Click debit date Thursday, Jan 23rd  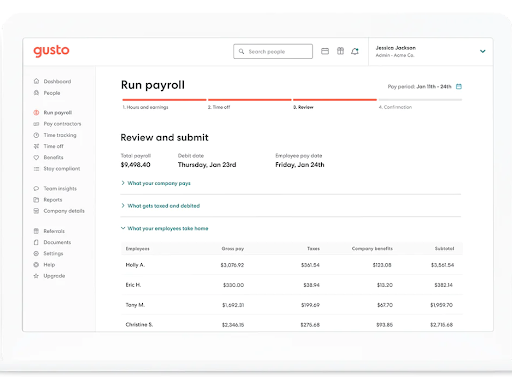pos(207,165)
